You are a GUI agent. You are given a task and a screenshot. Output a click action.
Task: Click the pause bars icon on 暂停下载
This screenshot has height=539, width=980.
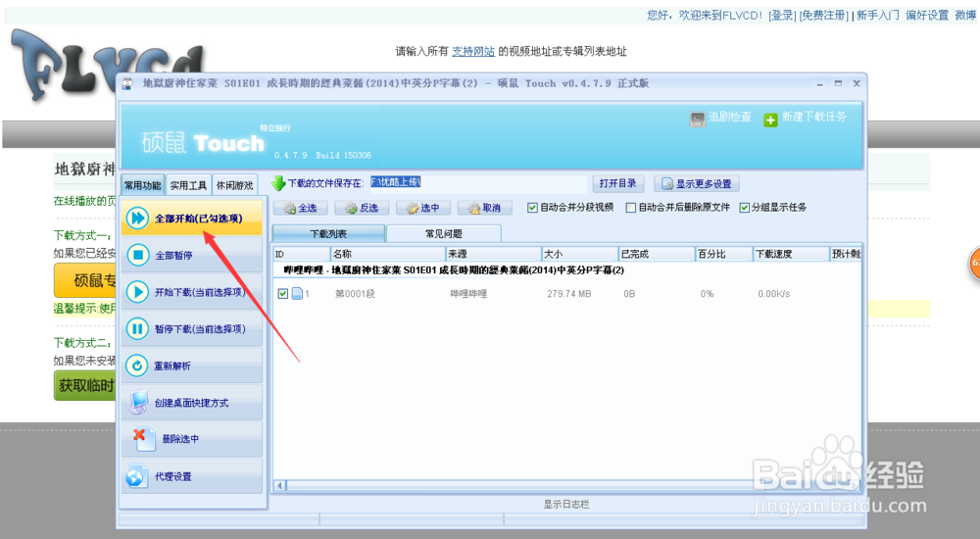pyautogui.click(x=137, y=328)
